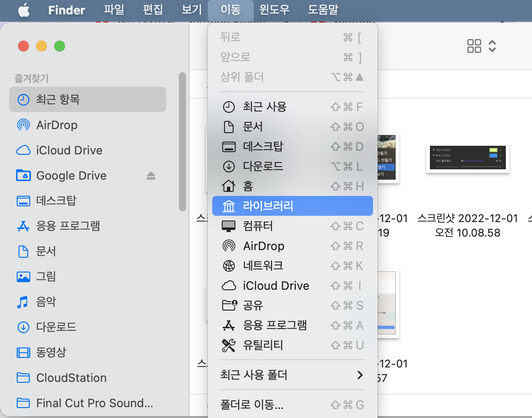
Task: Expand the 최근 사용 폴더 submenu
Action: (293, 375)
